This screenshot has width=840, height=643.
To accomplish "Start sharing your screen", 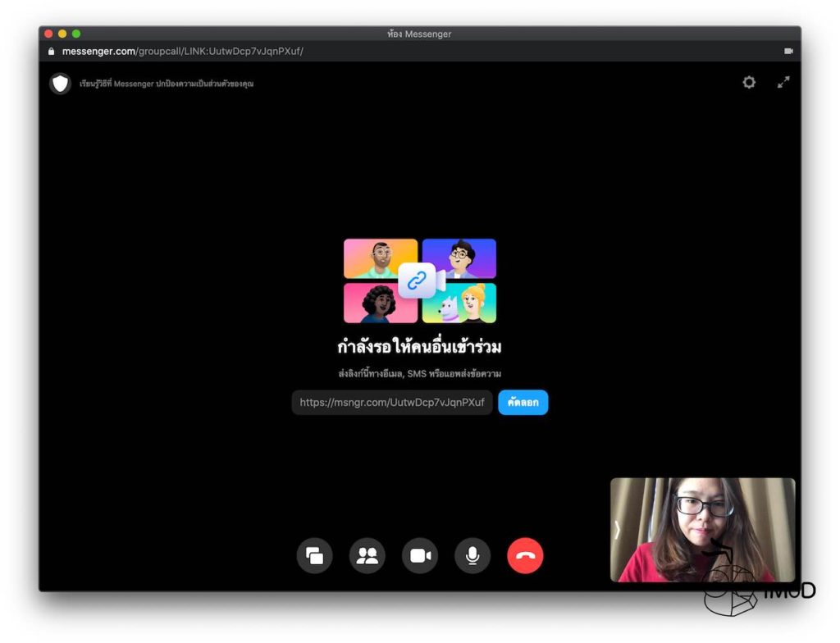I will point(314,556).
